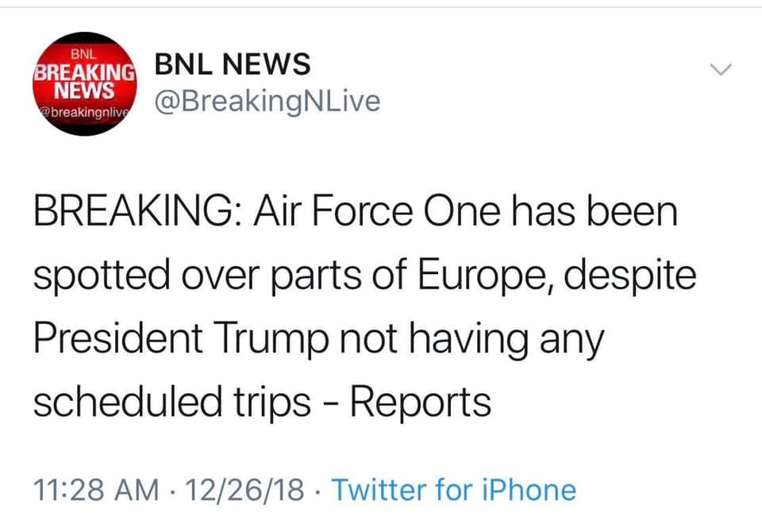Open the tweet options chevron menu
762x532 pixels.
coord(720,71)
